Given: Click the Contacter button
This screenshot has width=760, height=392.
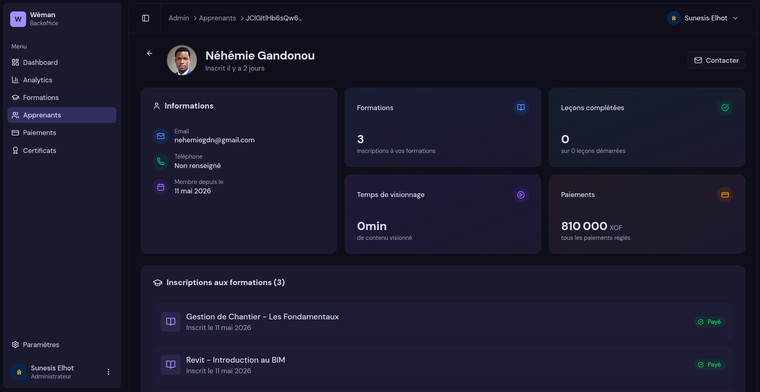Looking at the screenshot, I should 716,61.
